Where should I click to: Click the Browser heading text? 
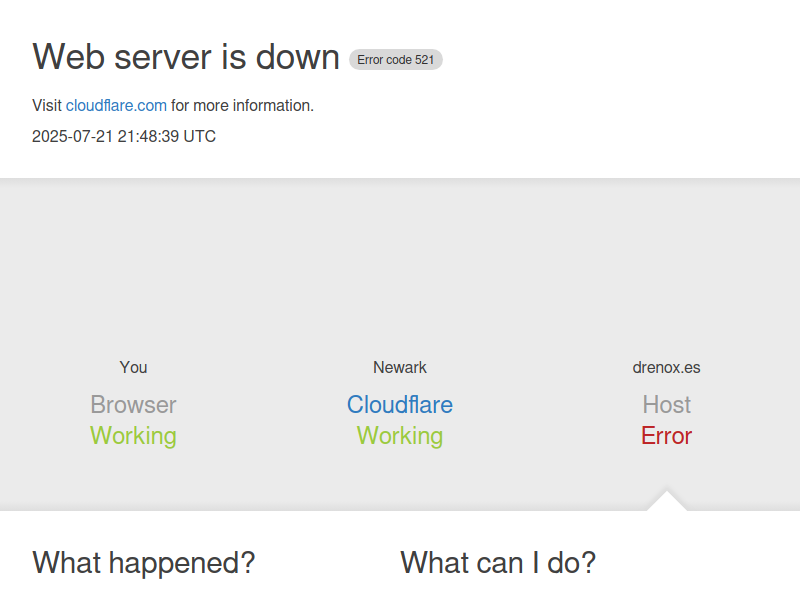coord(133,405)
